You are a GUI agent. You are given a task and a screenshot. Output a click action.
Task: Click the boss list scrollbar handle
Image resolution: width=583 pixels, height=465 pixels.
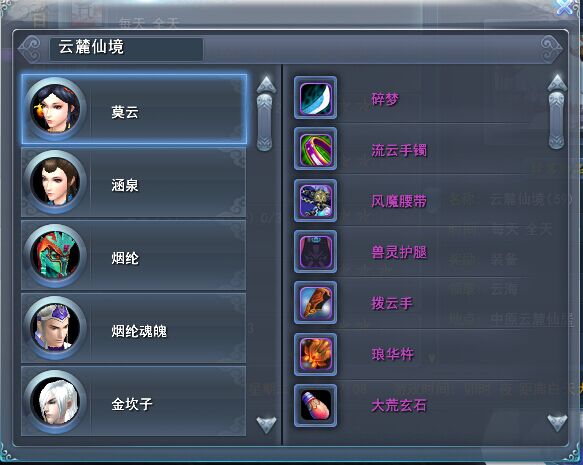point(265,122)
